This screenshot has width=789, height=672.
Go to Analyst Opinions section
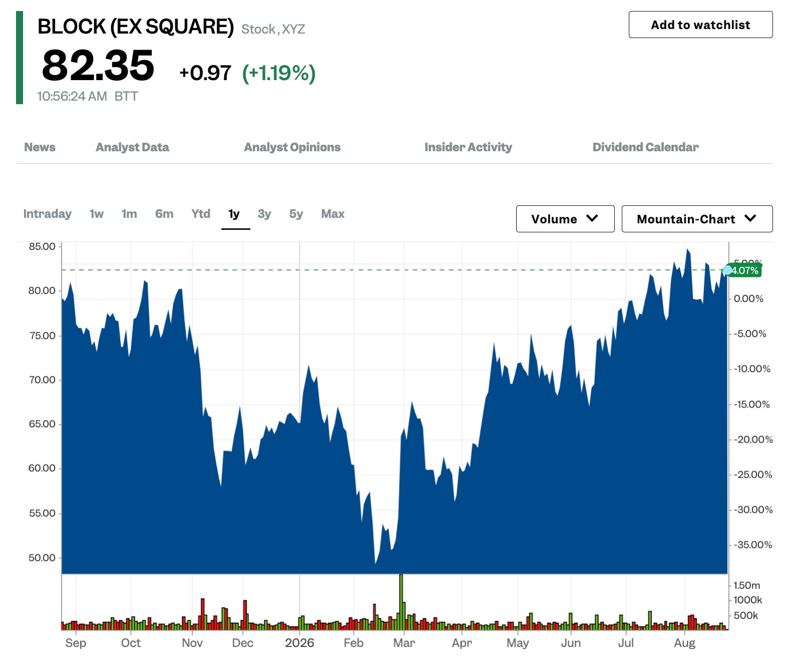(x=292, y=147)
